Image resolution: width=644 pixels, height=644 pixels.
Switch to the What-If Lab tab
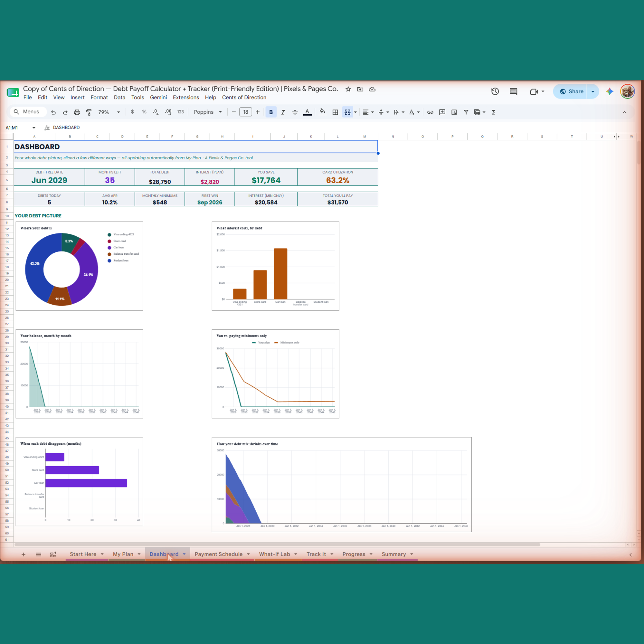coord(275,554)
